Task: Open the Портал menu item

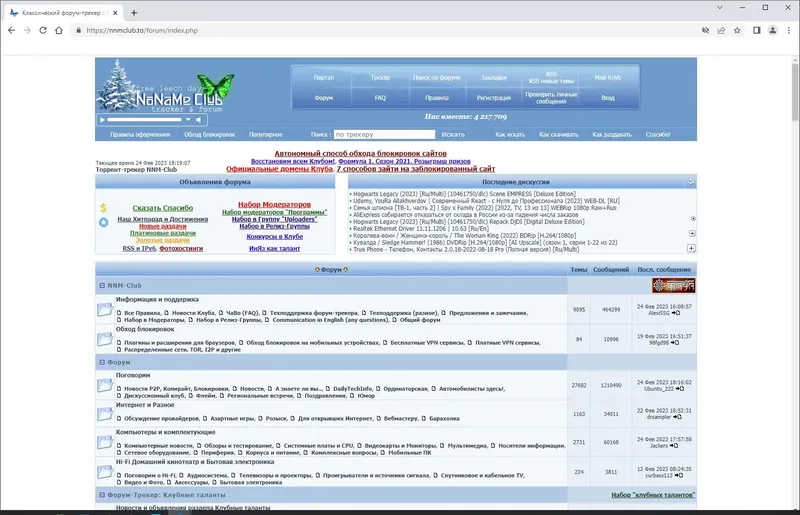Action: (323, 78)
